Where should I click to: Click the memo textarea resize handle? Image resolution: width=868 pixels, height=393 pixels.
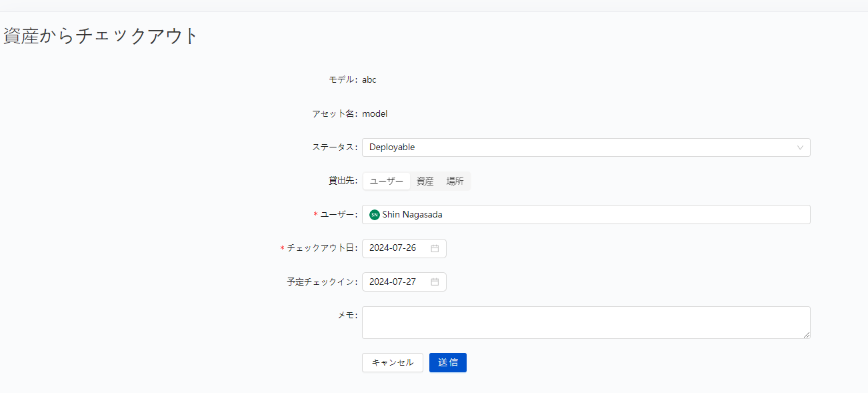click(x=807, y=335)
